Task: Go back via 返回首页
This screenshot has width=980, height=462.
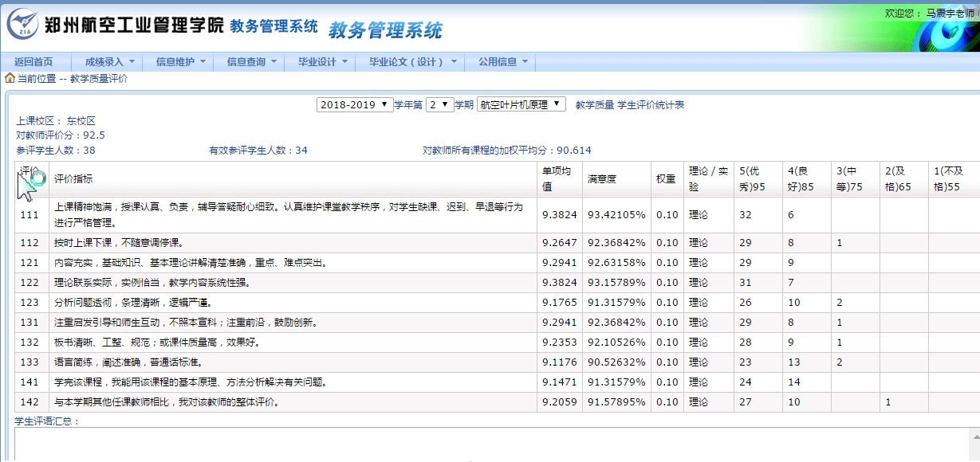Action: [x=33, y=62]
